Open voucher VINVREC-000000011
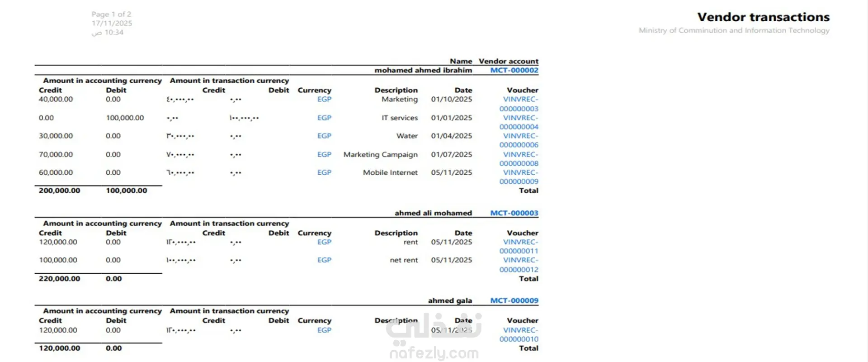This screenshot has height=362, width=868. pyautogui.click(x=519, y=247)
